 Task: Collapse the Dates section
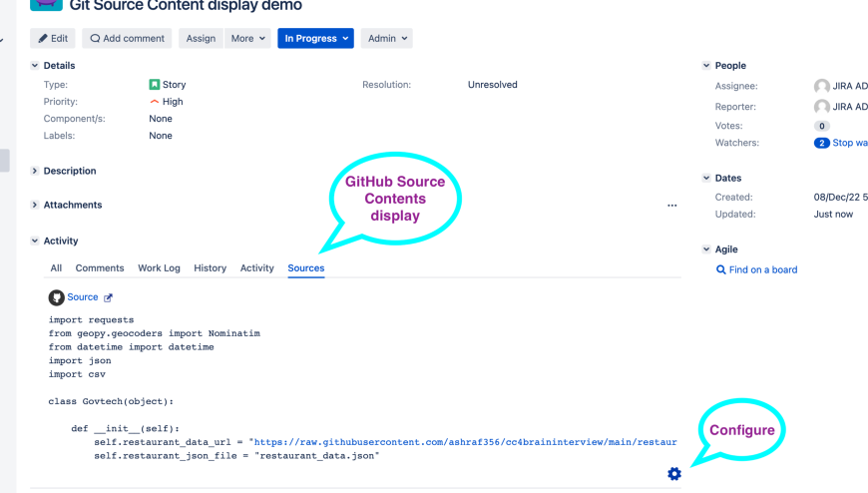(706, 178)
